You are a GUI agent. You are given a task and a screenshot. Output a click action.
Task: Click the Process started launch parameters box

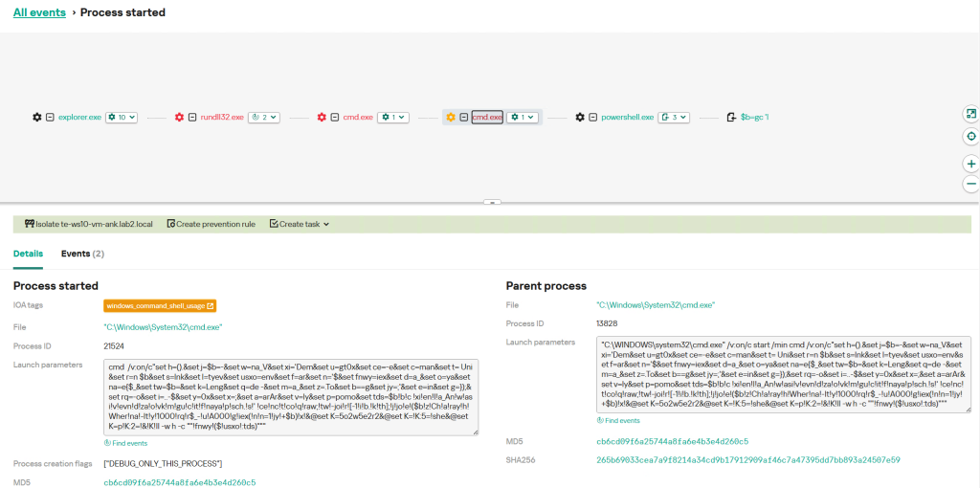[x=291, y=397]
